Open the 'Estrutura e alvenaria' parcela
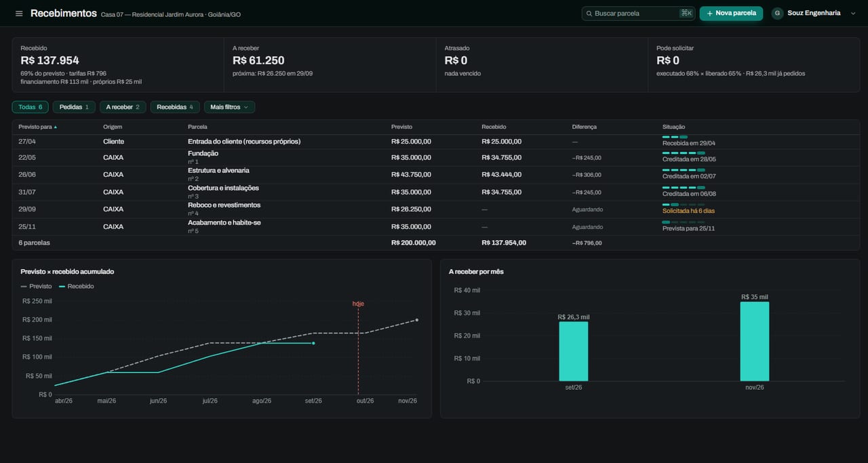Screen dimensions: 868x463 [436, 174]
